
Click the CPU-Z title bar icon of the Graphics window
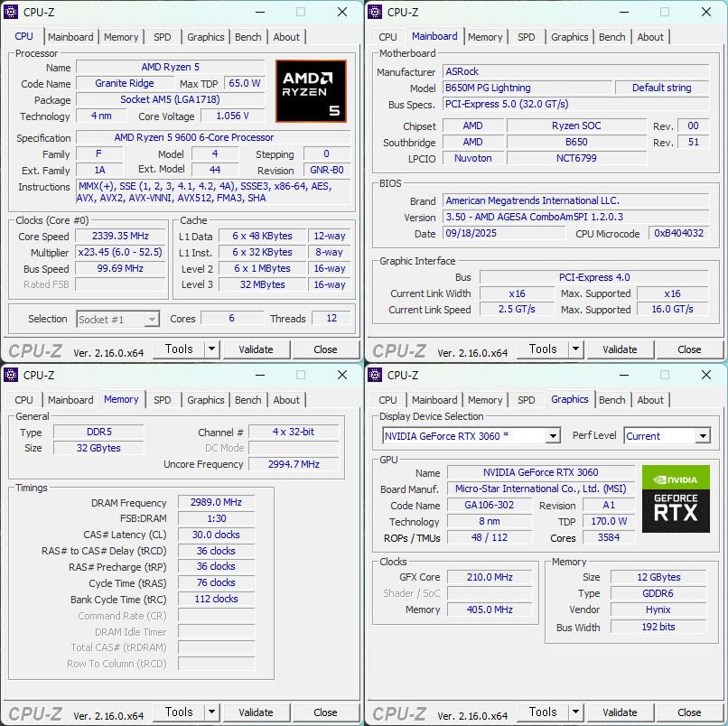374,374
